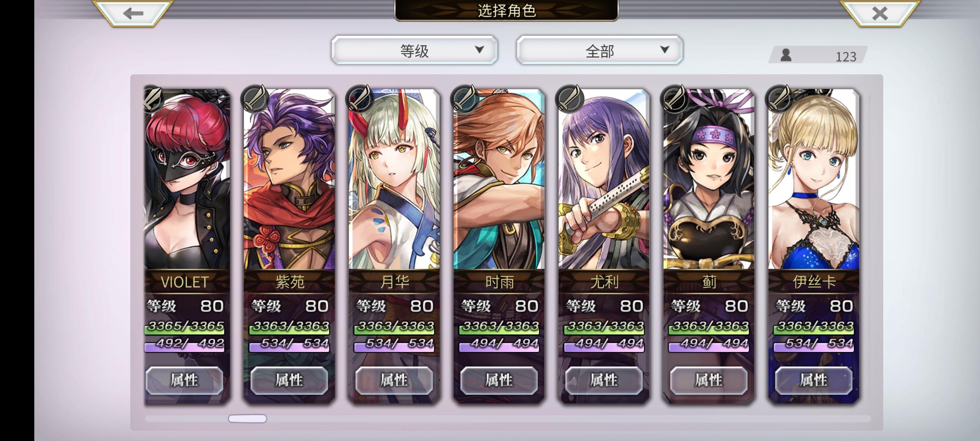
Task: Open 属性 for 月华
Action: coord(394,381)
